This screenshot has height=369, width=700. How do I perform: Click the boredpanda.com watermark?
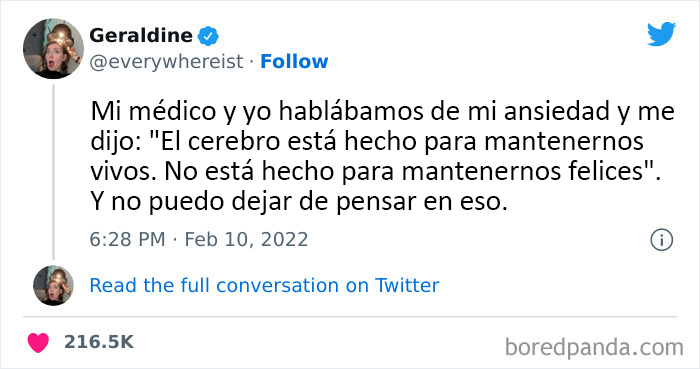[x=594, y=348]
